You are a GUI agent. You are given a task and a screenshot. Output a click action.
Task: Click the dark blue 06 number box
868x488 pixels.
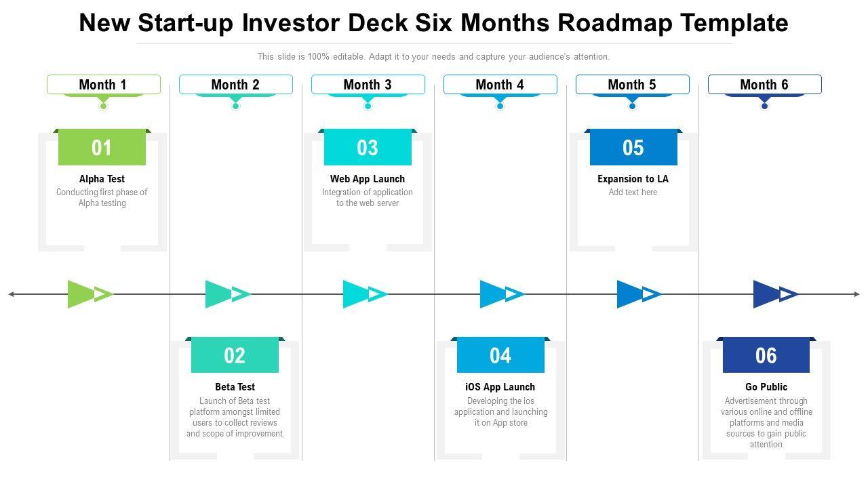click(x=766, y=355)
